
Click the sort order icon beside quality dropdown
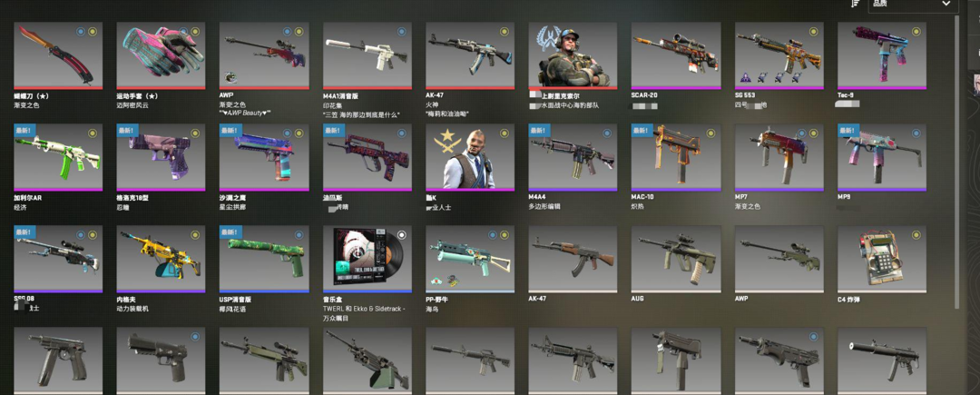tap(855, 4)
